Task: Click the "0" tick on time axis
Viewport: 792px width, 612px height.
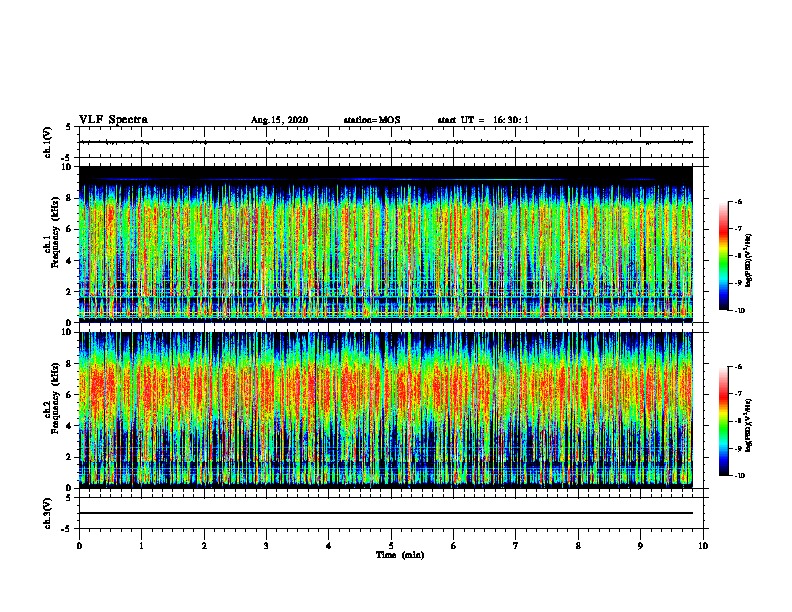Action: (79, 546)
